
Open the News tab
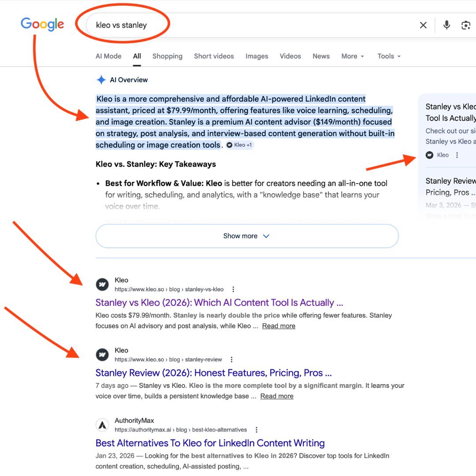tap(321, 56)
